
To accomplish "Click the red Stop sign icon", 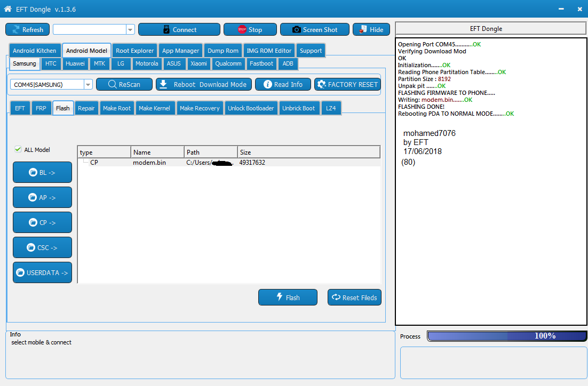I will pos(242,29).
